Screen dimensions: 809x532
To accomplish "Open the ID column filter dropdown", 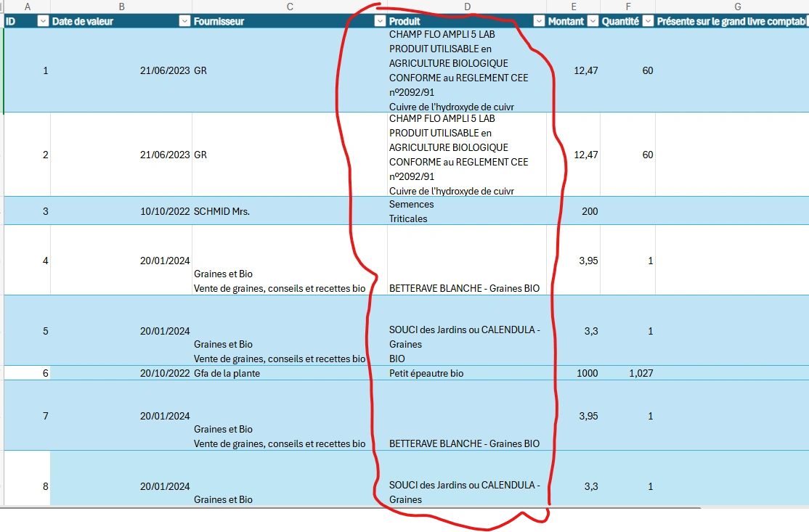I will tap(43, 21).
